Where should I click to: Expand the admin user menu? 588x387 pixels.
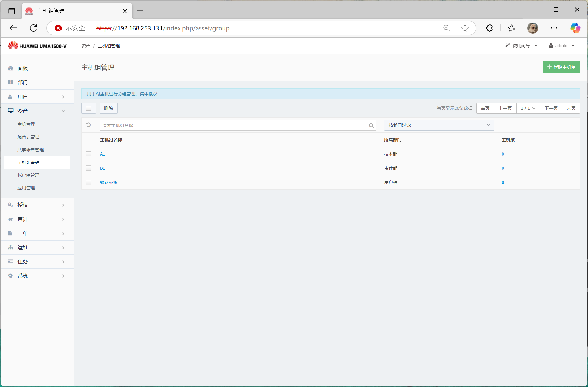pyautogui.click(x=562, y=46)
